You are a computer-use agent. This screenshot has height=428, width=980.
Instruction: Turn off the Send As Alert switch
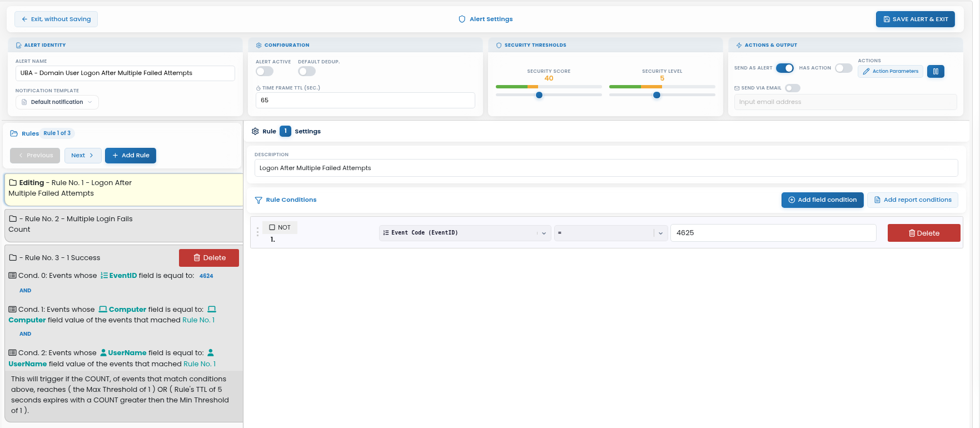(x=785, y=68)
